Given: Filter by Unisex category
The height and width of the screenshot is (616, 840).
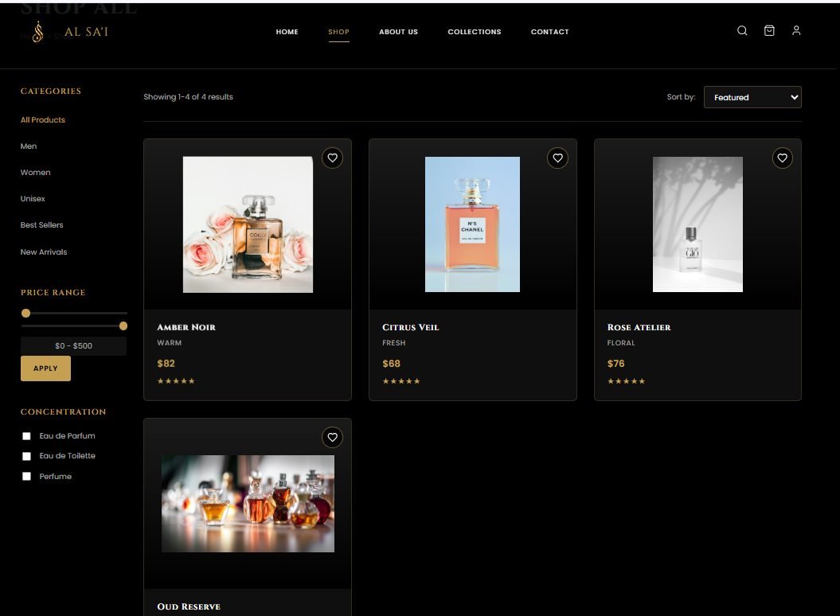Looking at the screenshot, I should coord(33,199).
